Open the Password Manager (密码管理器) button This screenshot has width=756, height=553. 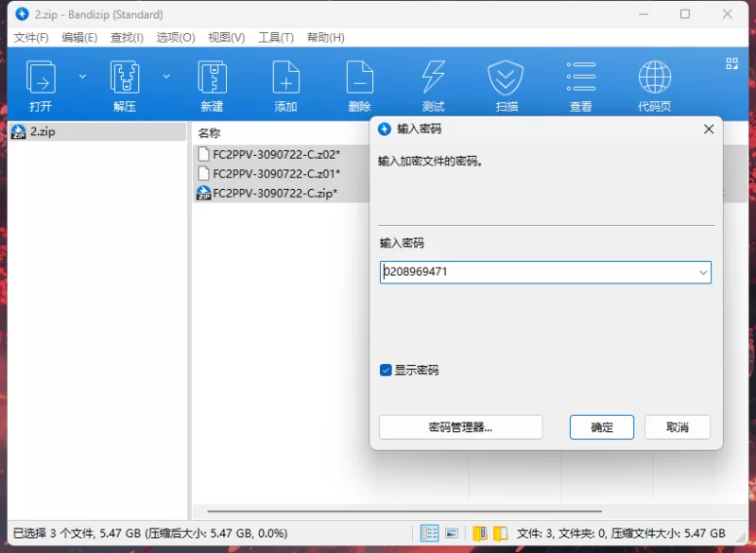[460, 427]
